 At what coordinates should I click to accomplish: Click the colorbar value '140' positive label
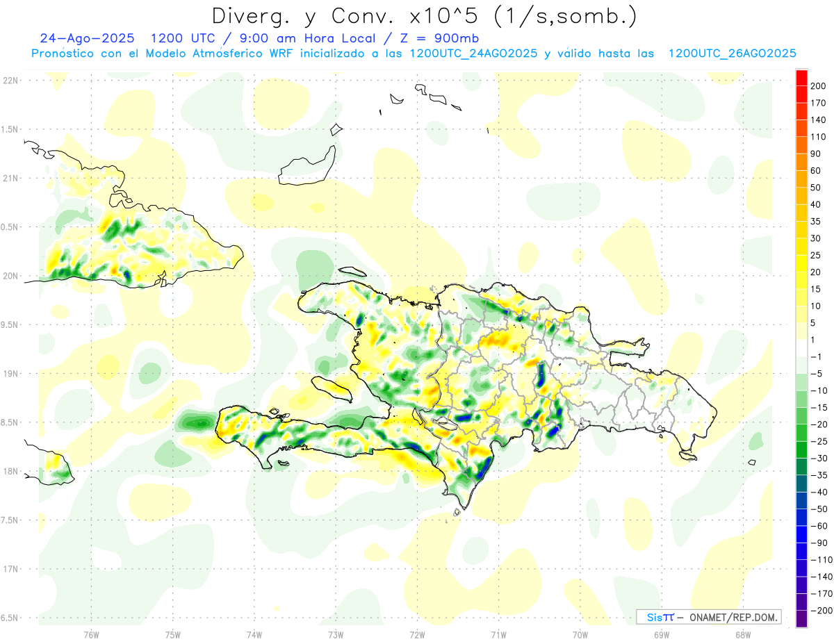818,120
